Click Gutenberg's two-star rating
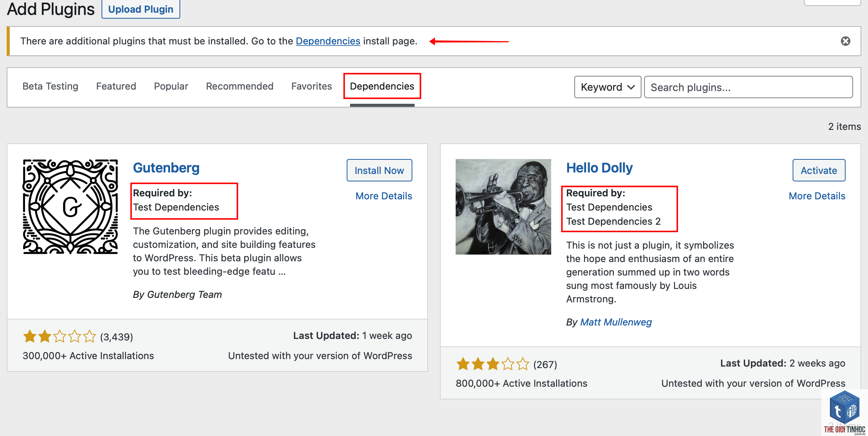This screenshot has height=436, width=868. (59, 337)
